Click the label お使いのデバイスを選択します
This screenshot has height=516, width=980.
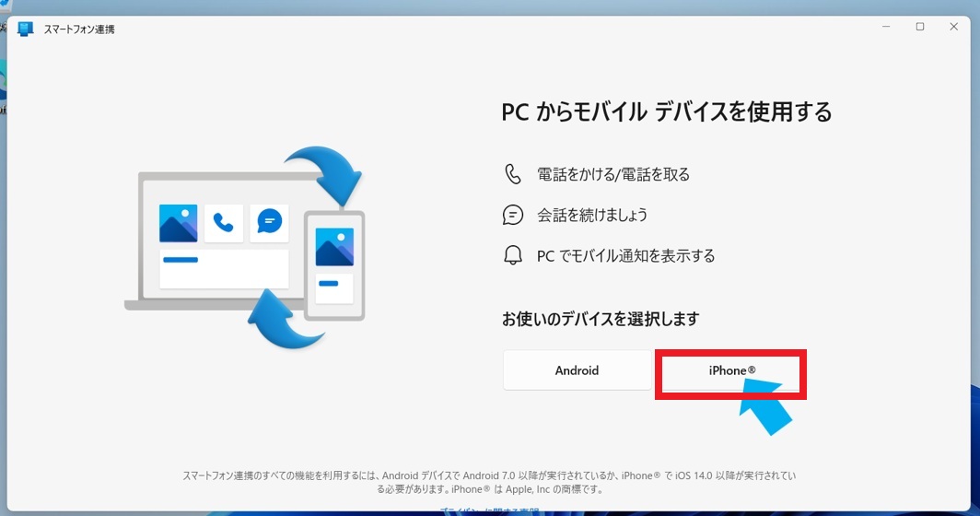tap(600, 319)
